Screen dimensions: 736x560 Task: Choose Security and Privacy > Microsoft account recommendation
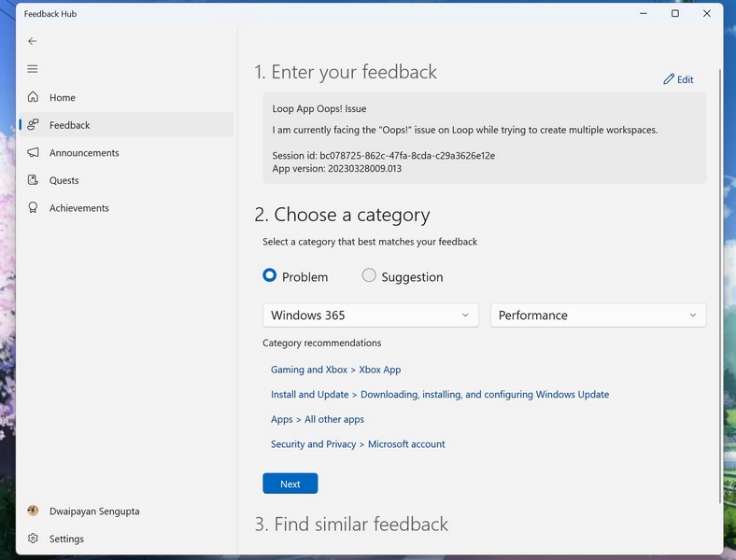(x=358, y=444)
